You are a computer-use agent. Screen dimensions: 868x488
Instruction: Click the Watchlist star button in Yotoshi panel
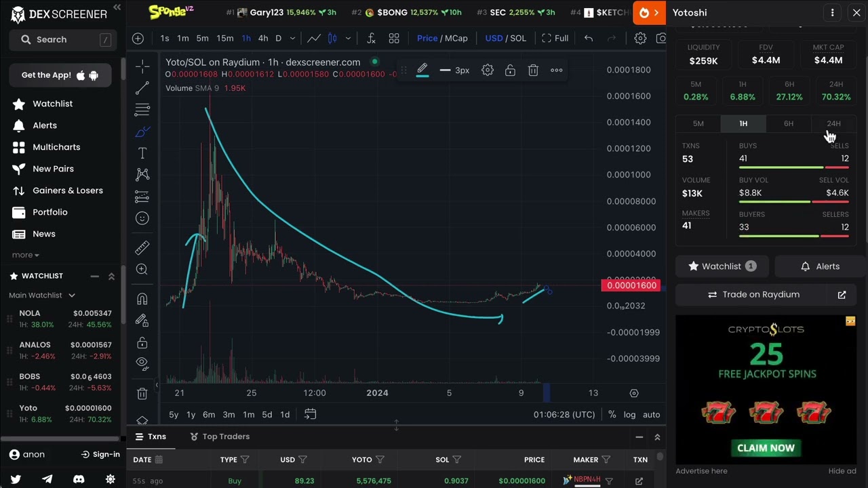pos(722,266)
